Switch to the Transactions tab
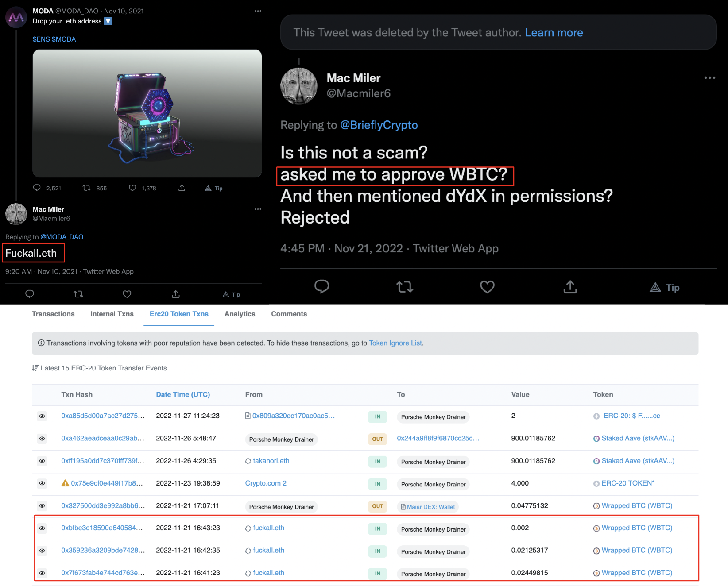Image resolution: width=728 pixels, height=586 pixels. pyautogui.click(x=53, y=314)
